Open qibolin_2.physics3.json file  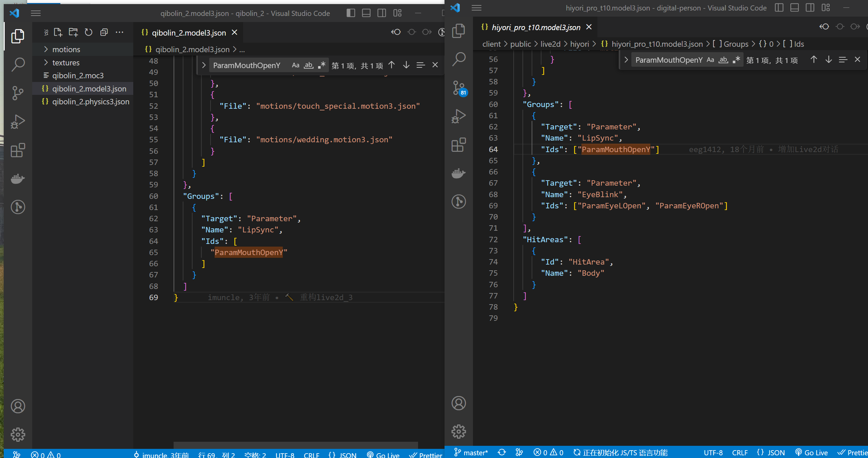click(x=91, y=102)
